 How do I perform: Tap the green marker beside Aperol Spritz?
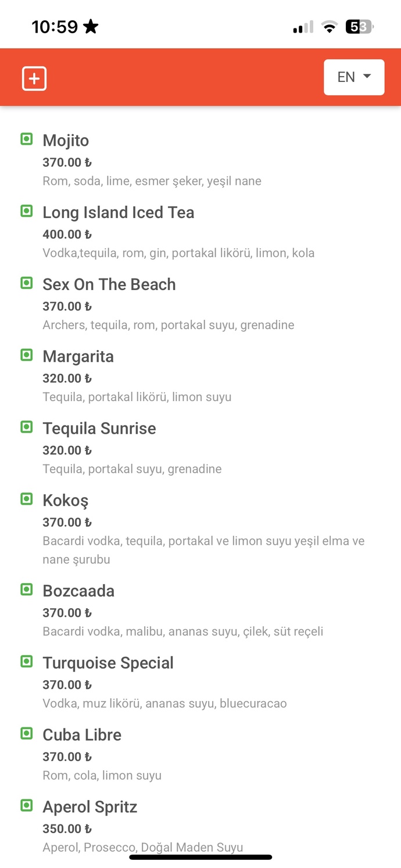(x=27, y=805)
